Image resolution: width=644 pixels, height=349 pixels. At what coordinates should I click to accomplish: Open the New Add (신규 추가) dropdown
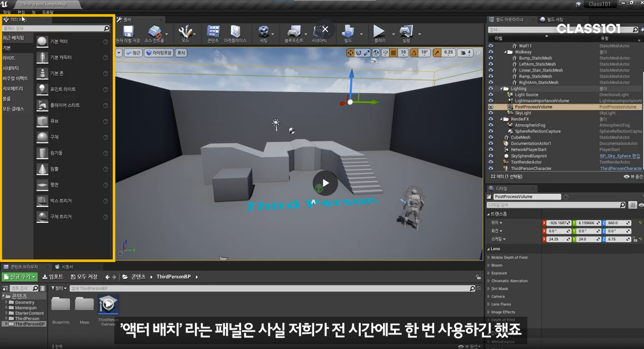click(20, 277)
